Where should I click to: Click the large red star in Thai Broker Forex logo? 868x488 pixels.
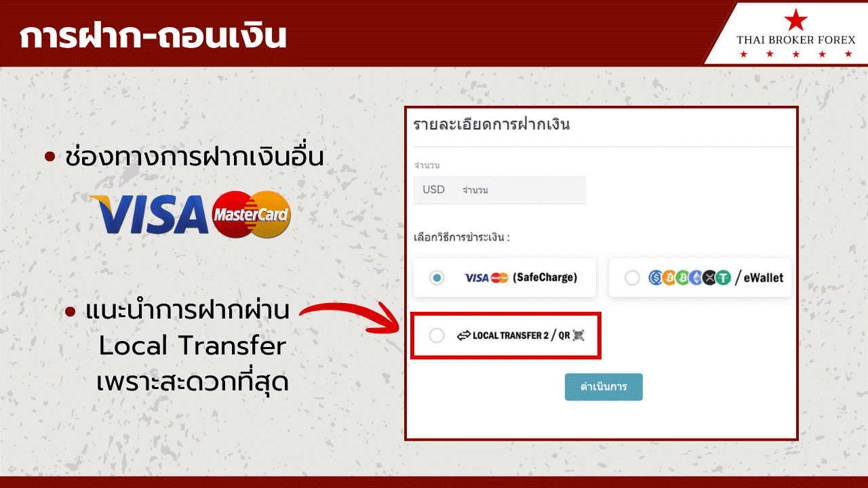click(x=795, y=19)
